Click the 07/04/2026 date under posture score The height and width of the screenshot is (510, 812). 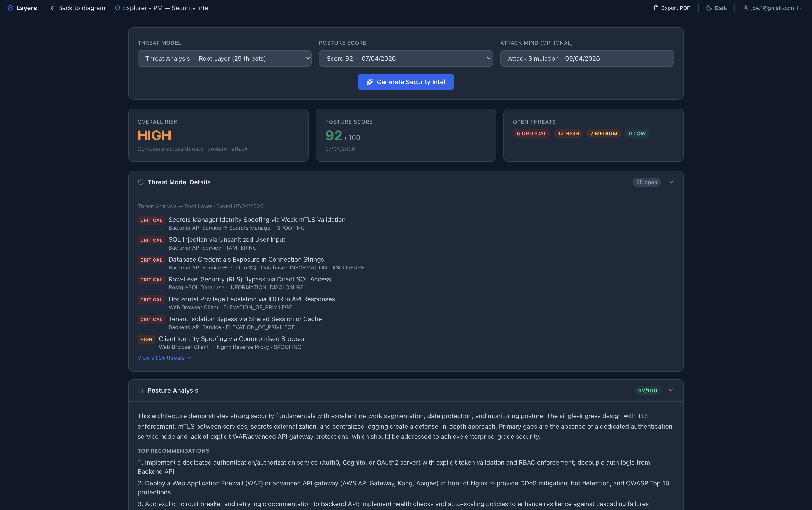pyautogui.click(x=340, y=149)
